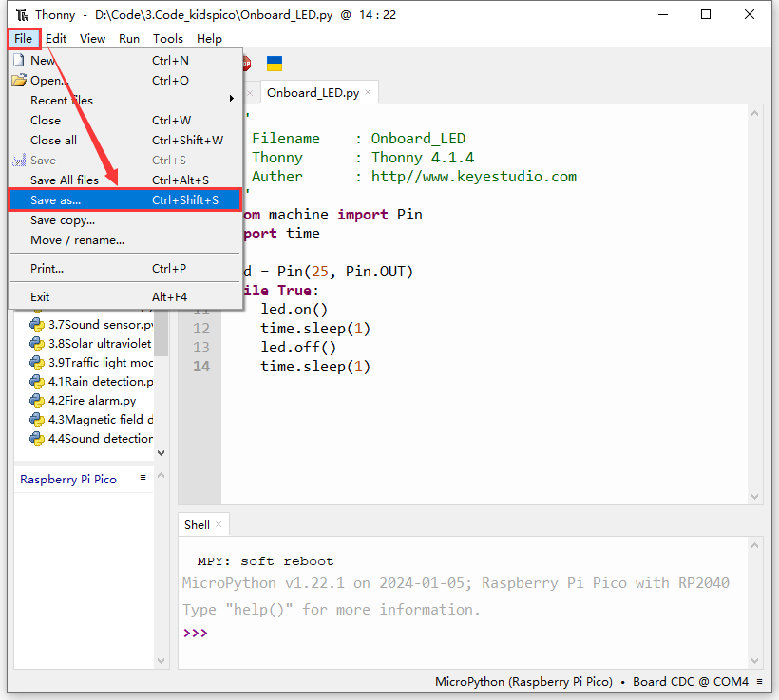Click the led.on() code line
Viewport: 779px width, 700px height.
[x=294, y=310]
